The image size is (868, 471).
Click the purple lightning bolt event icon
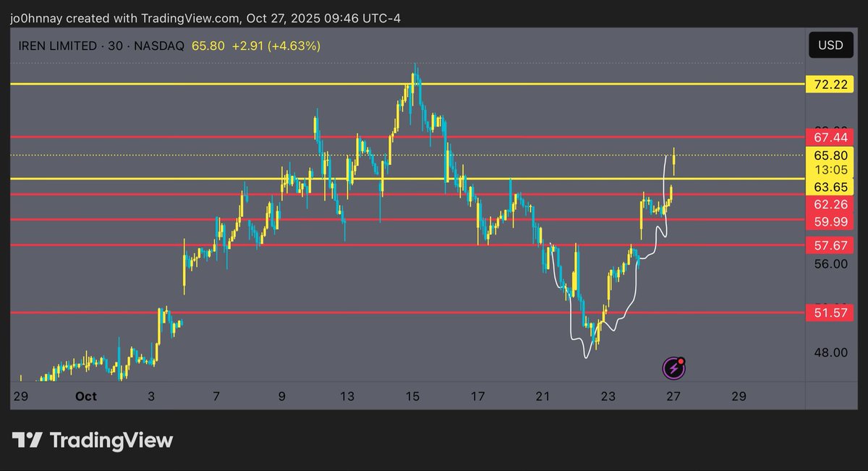click(674, 368)
